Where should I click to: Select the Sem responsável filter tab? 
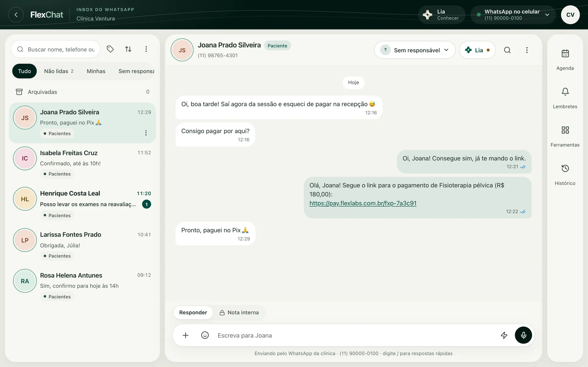[x=136, y=71]
